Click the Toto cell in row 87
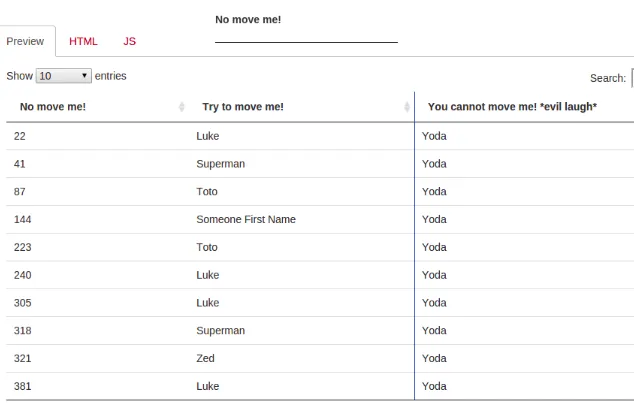634x403 pixels. click(x=207, y=191)
